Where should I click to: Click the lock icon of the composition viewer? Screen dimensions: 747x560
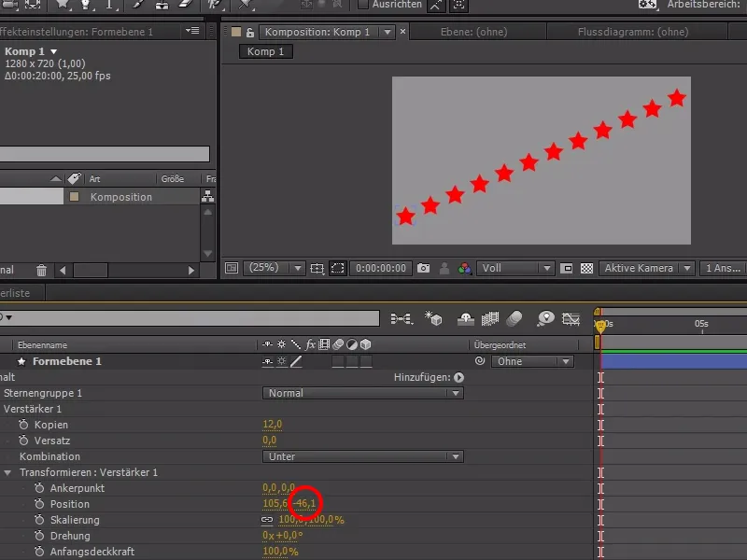(x=250, y=33)
